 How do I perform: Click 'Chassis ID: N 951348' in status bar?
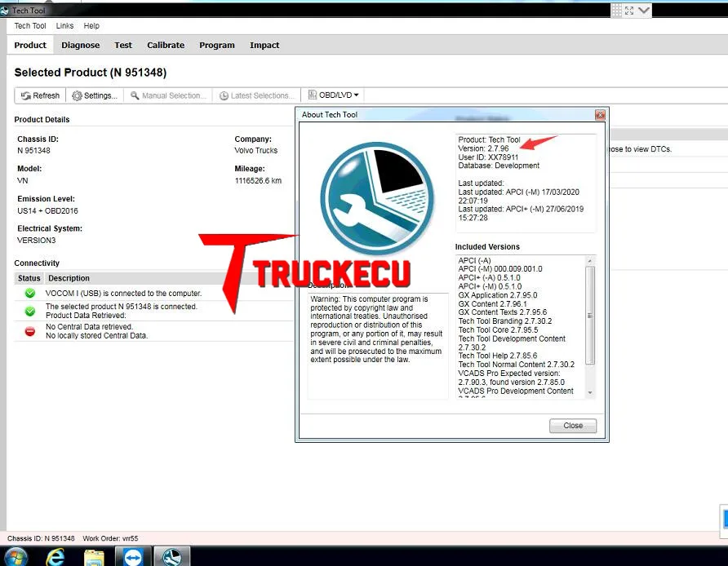tap(41, 538)
